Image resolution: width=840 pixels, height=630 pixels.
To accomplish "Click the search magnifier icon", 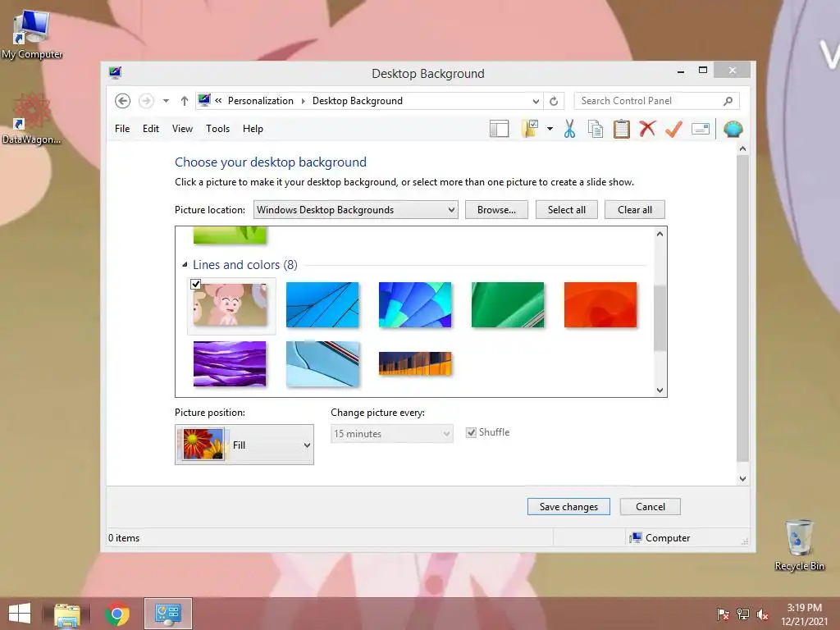I will 728,101.
